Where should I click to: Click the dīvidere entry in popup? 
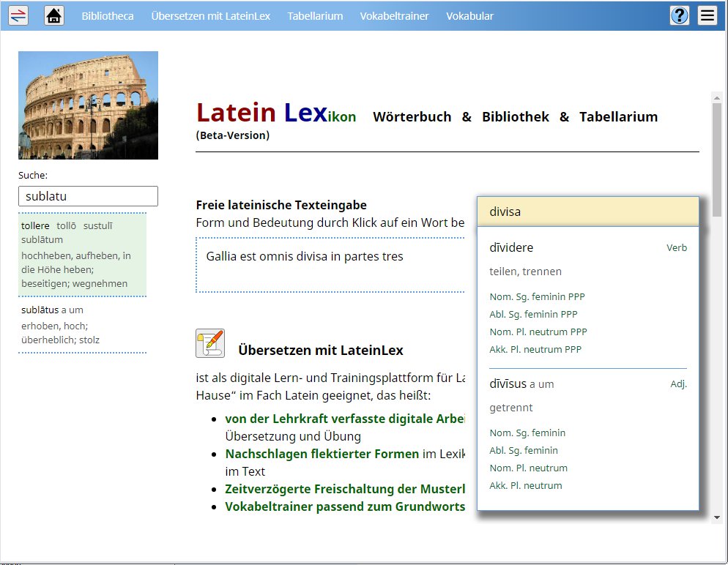511,247
